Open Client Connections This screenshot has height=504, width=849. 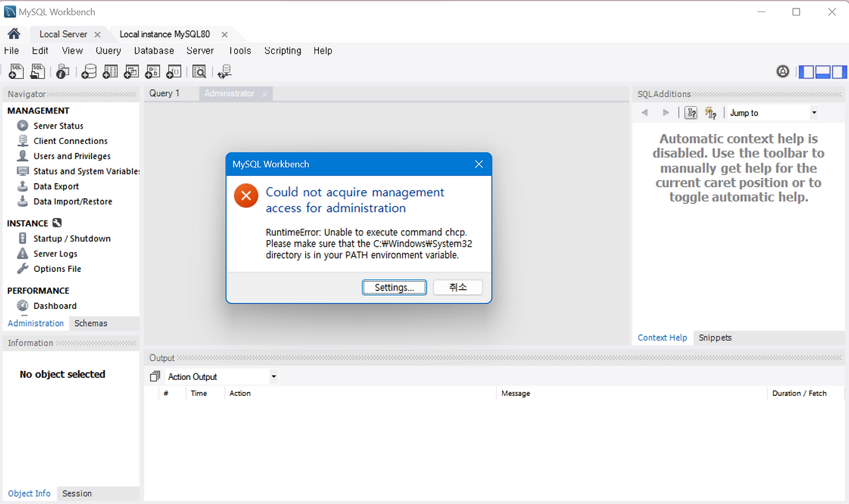(x=70, y=141)
